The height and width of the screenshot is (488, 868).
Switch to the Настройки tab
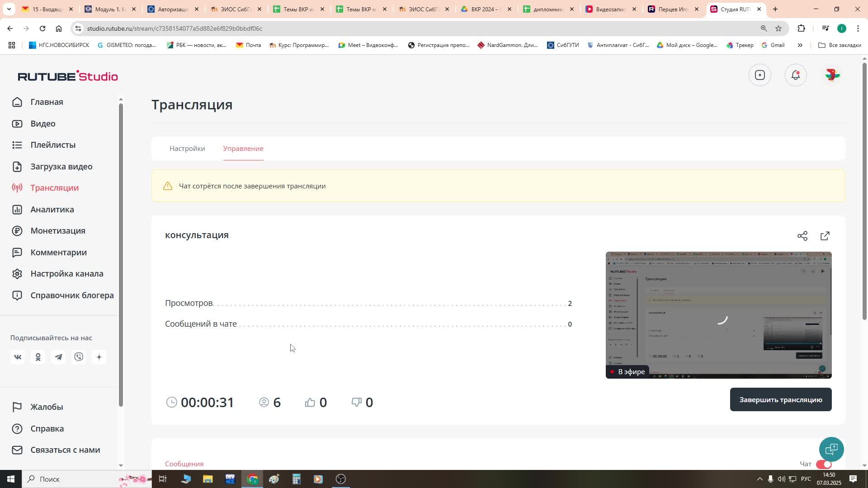pos(187,148)
